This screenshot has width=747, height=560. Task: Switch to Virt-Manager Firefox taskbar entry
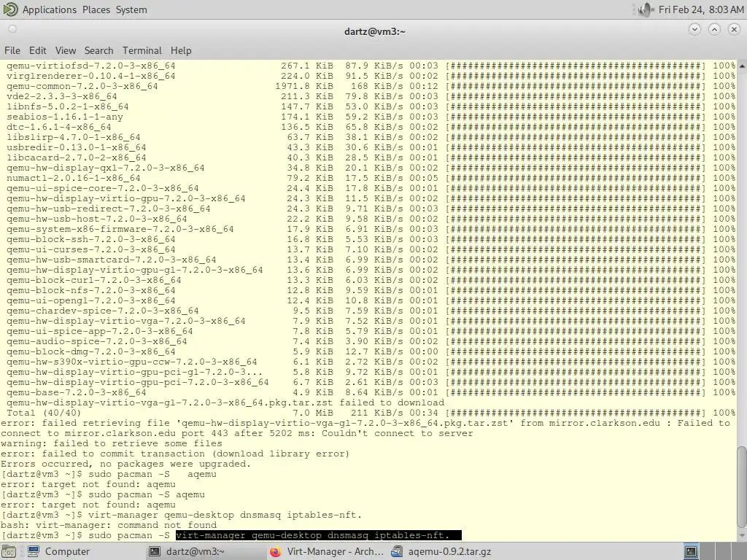(x=327, y=551)
